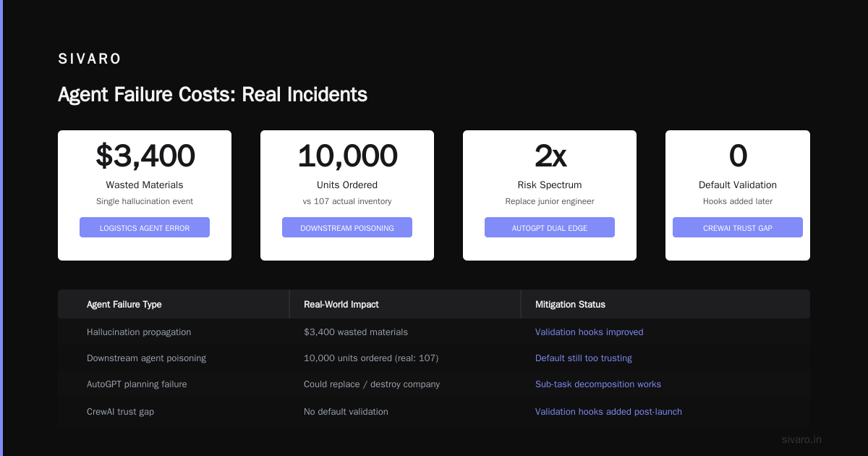Select the AutoGPT planning failure row
This screenshot has width=868, height=456.
[x=434, y=384]
